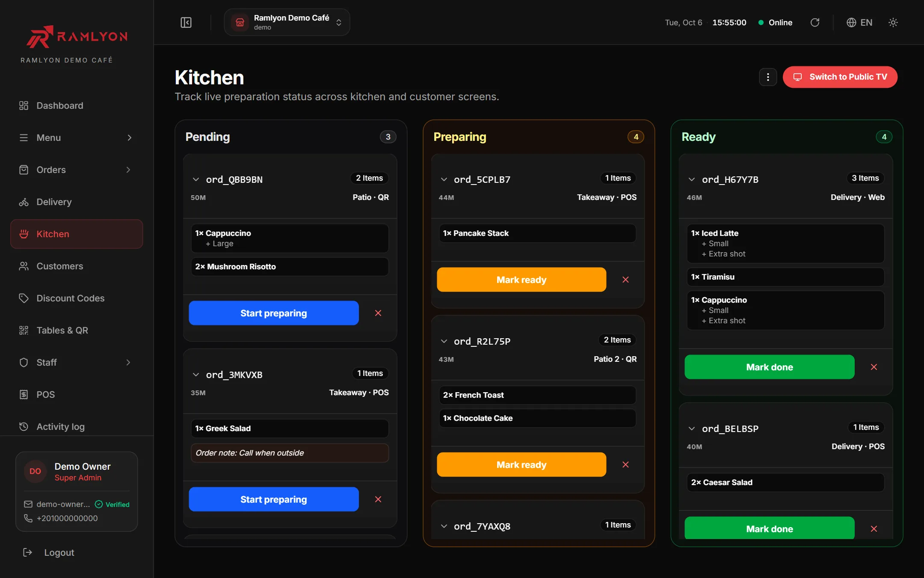Screen dimensions: 924x578
Task: Click Switch to Public TV
Action: [x=840, y=77]
